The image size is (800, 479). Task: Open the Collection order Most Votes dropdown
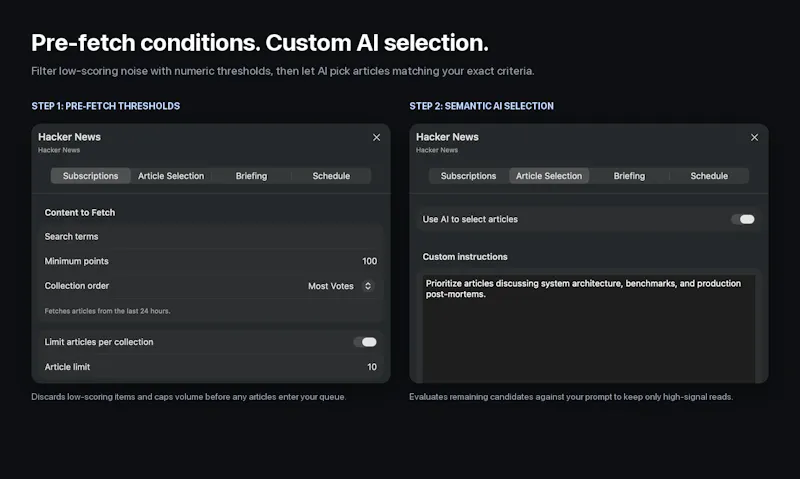pyautogui.click(x=340, y=286)
